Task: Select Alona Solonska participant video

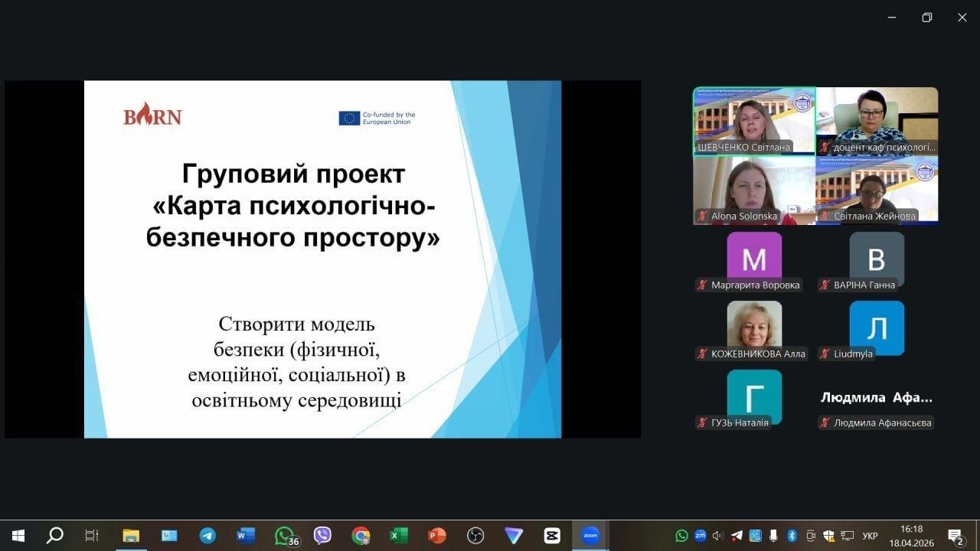Action: click(x=754, y=189)
